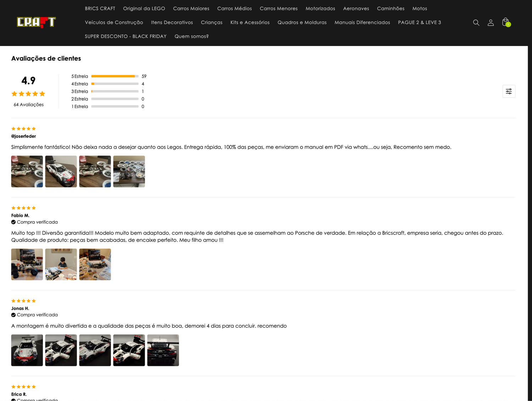
Task: Go to Original da LEGO category
Action: [x=144, y=9]
